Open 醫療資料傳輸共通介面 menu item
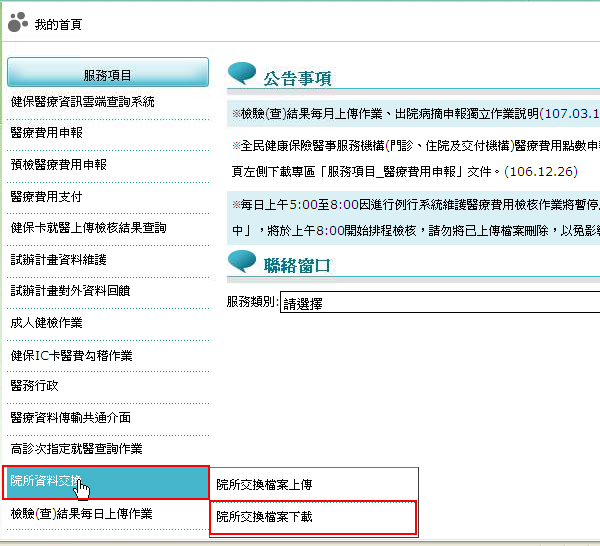The height and width of the screenshot is (546, 600). (x=71, y=418)
